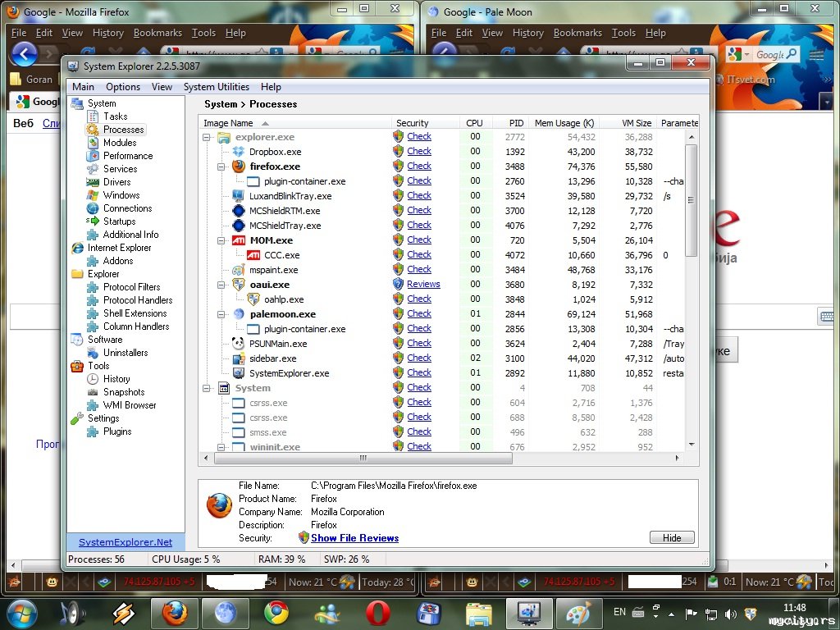This screenshot has width=840, height=630.
Task: Open the View menu in System Explorer
Action: click(x=162, y=87)
